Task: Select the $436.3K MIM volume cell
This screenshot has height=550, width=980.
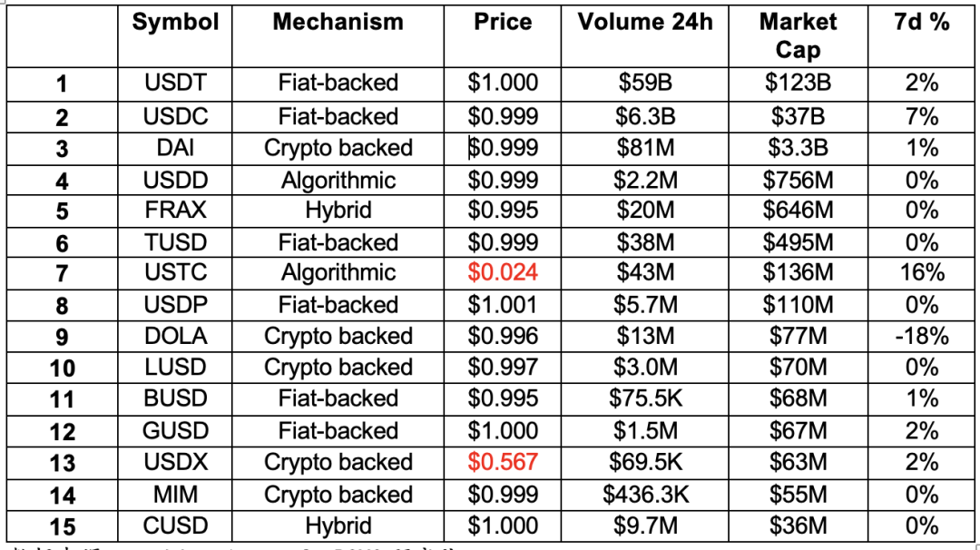Action: click(x=645, y=495)
